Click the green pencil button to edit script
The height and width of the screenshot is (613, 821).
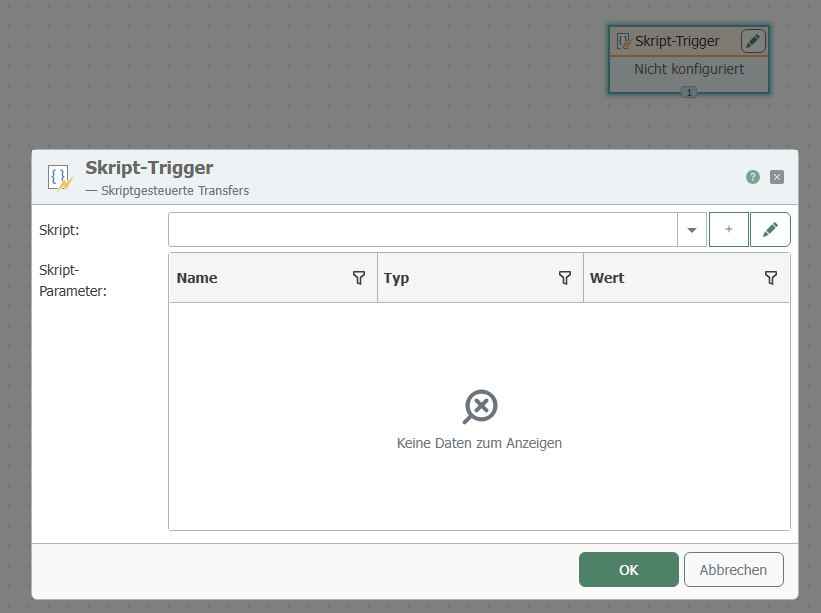(x=770, y=230)
